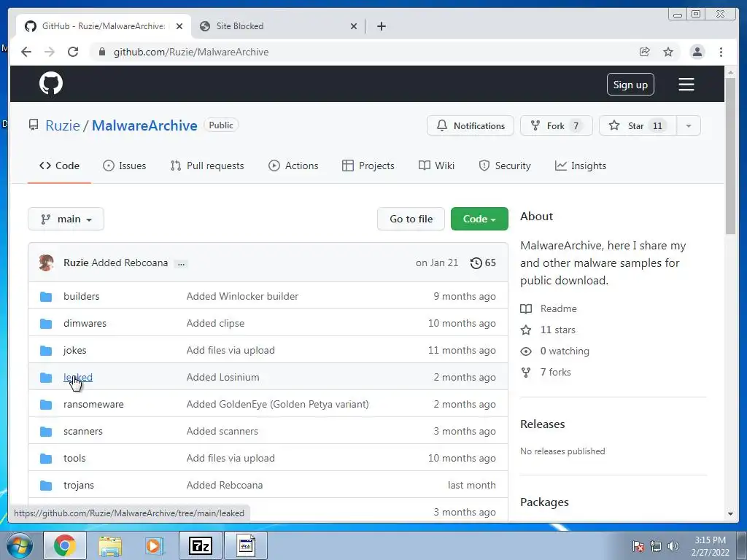
Task: Click the network tray icon
Action: [x=656, y=546]
